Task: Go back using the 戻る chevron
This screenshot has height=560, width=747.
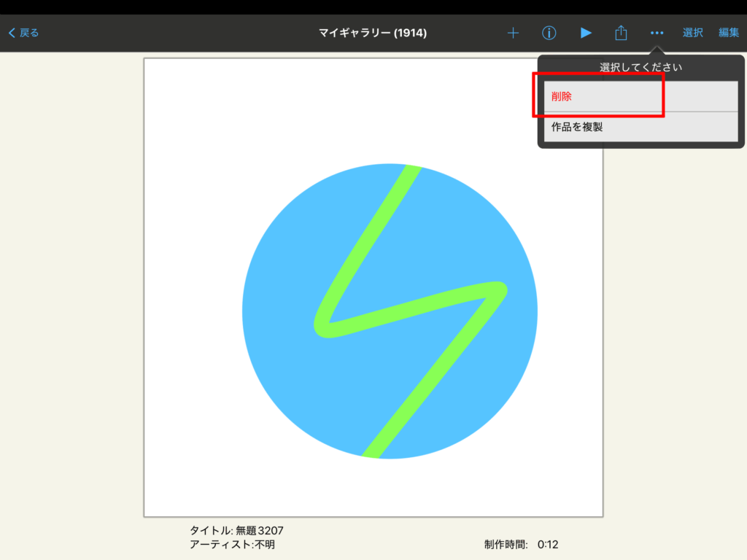Action: 23,33
